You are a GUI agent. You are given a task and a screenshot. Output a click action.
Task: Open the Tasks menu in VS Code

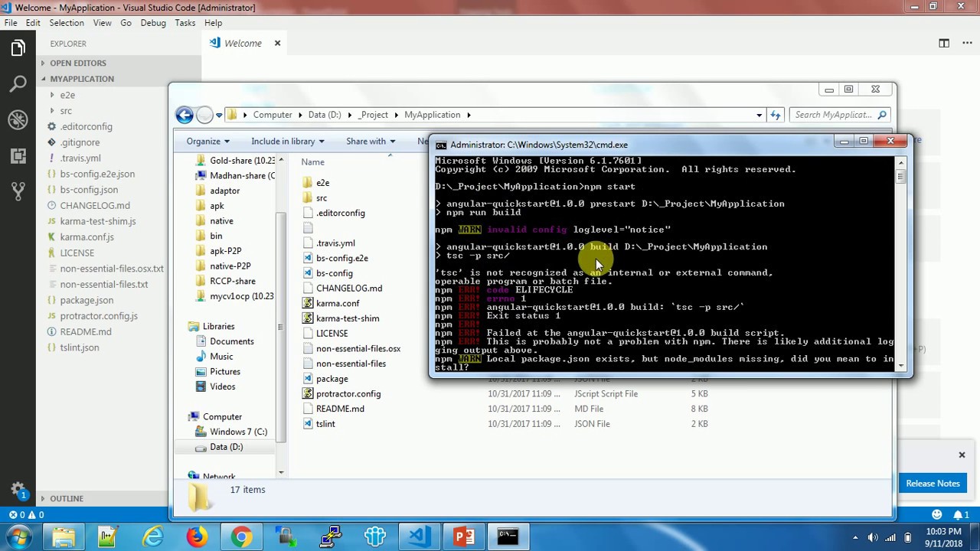pyautogui.click(x=185, y=23)
